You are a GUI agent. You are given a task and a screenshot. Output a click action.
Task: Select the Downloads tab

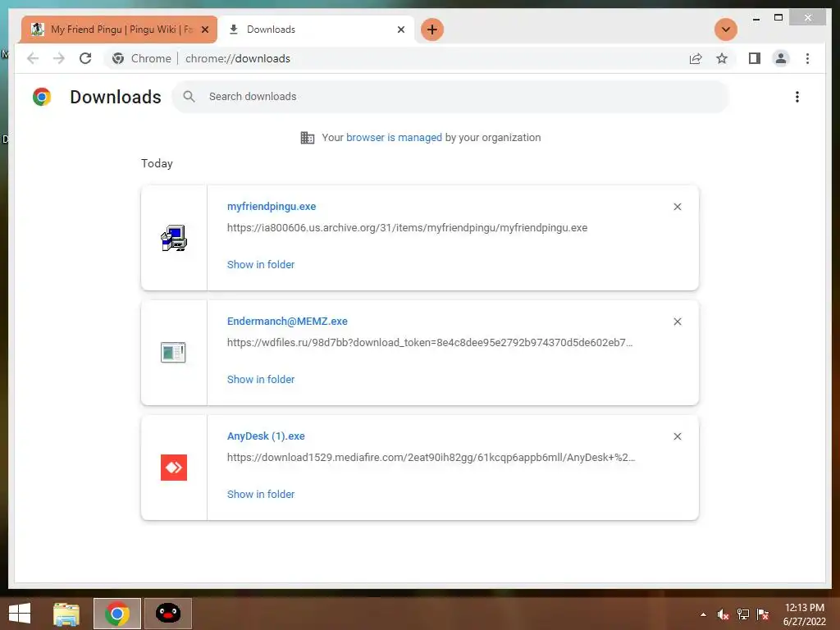click(316, 30)
